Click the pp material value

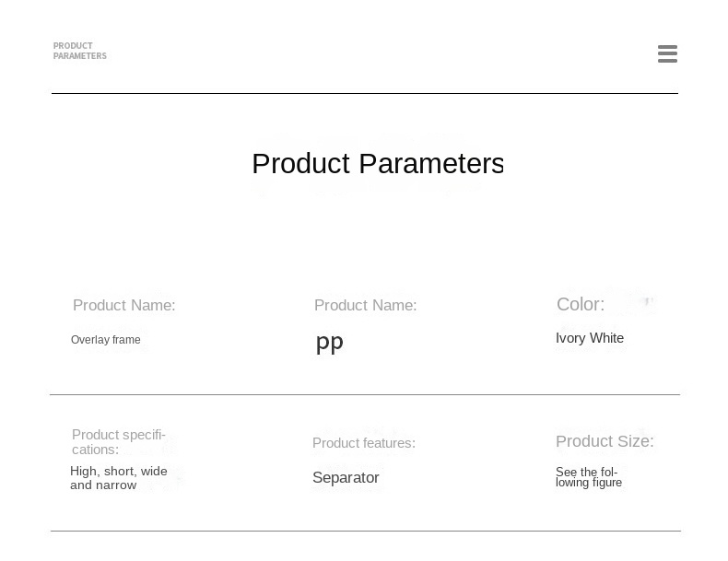[x=329, y=343]
